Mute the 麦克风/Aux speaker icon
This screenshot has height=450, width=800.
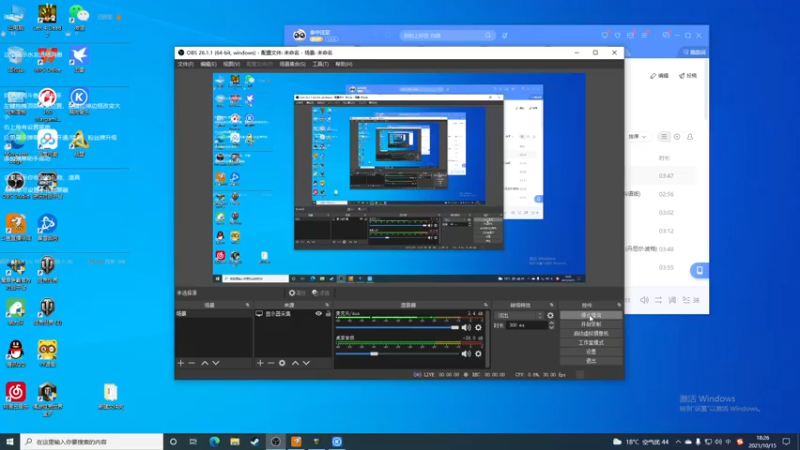click(466, 328)
